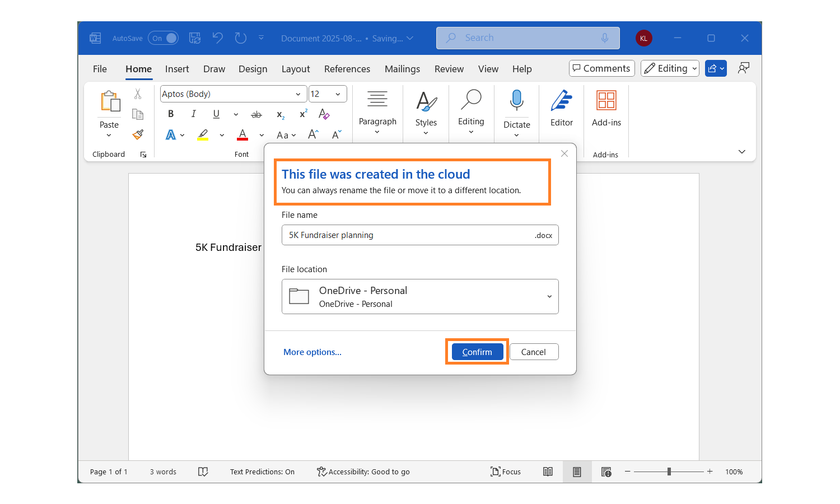Open More options link in dialog
Image resolution: width=840 pixels, height=504 pixels.
[312, 352]
